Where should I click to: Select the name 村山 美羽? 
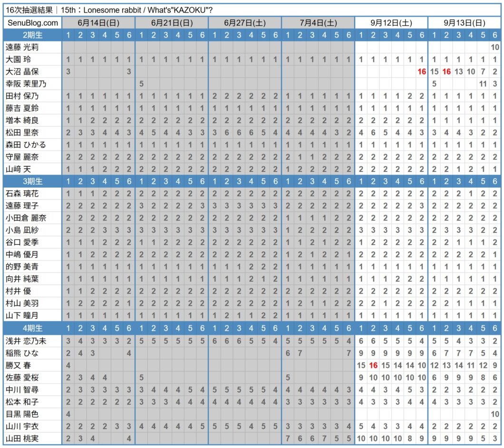pos(22,304)
